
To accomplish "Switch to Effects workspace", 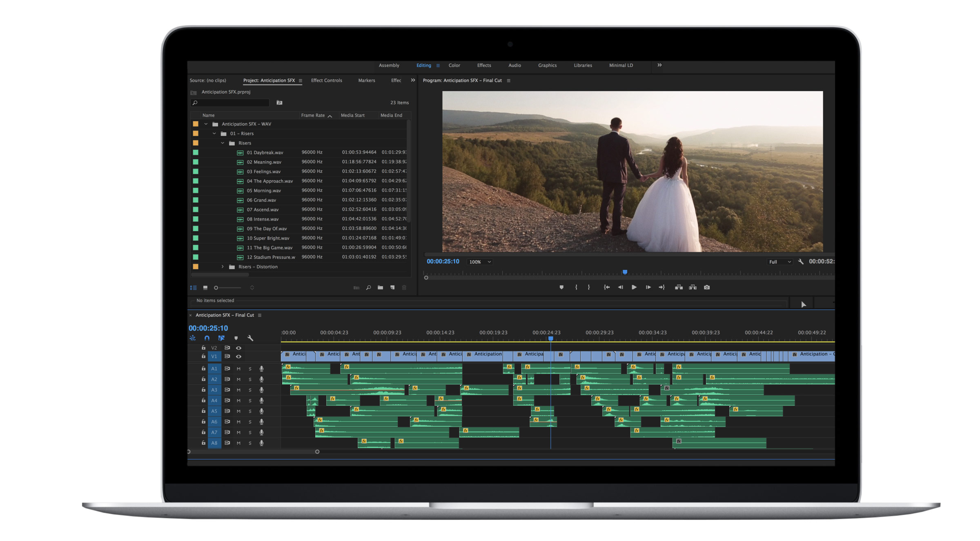I will click(x=484, y=66).
